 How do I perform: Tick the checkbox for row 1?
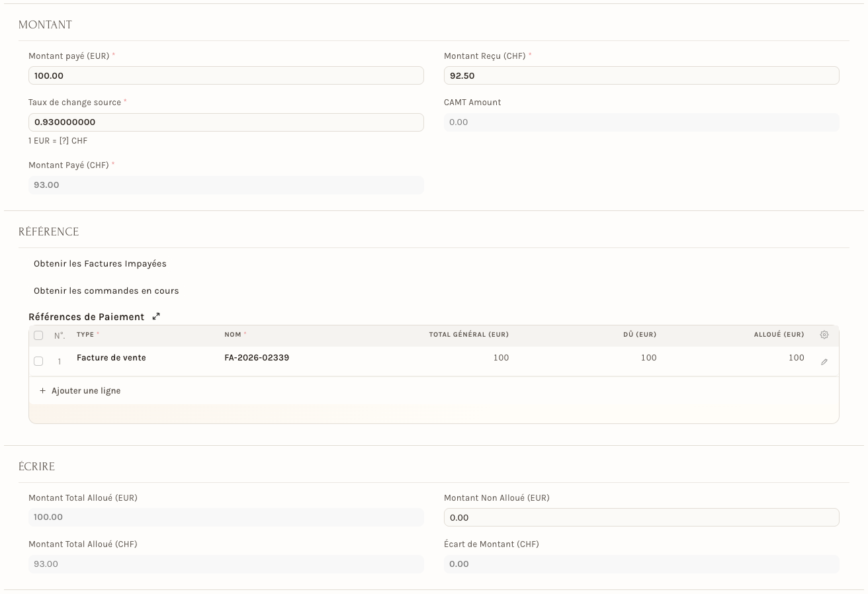point(38,361)
